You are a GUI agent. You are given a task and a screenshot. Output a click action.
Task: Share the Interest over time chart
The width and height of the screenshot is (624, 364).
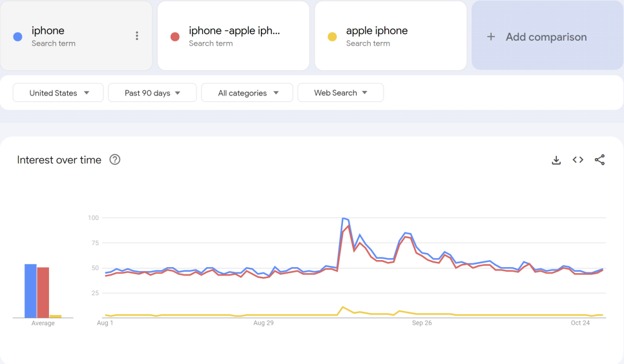point(599,160)
